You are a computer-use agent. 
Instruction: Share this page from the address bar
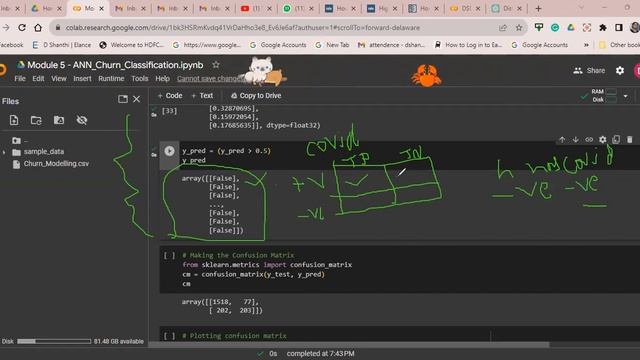coord(503,28)
